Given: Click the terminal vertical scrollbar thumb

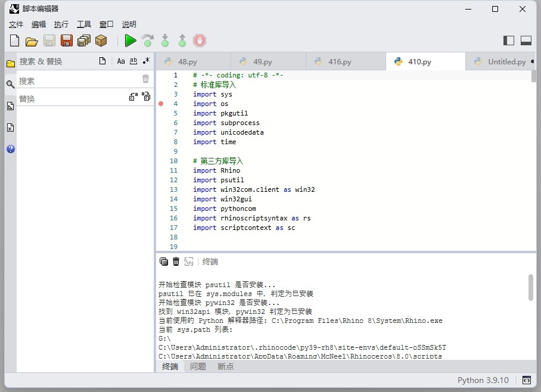Looking at the screenshot, I should (x=531, y=287).
